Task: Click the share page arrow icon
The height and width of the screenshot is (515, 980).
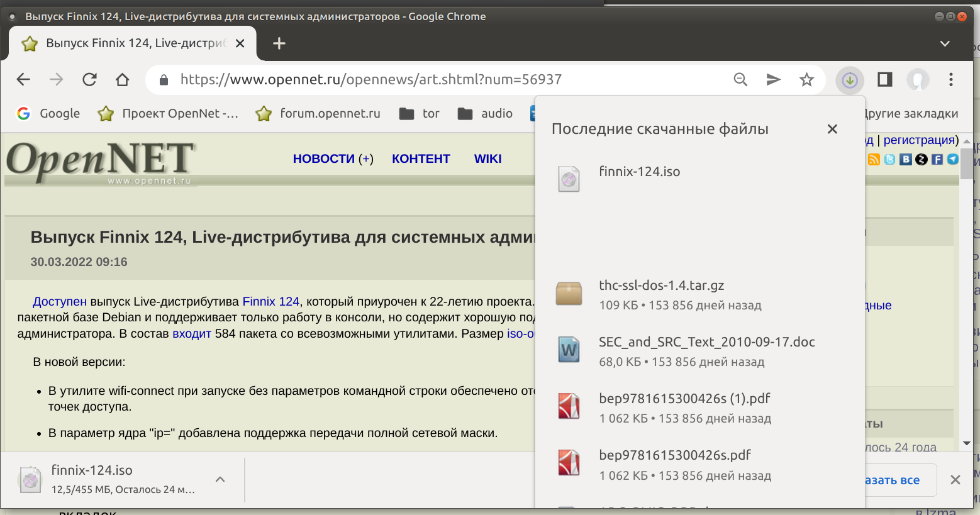Action: click(773, 79)
